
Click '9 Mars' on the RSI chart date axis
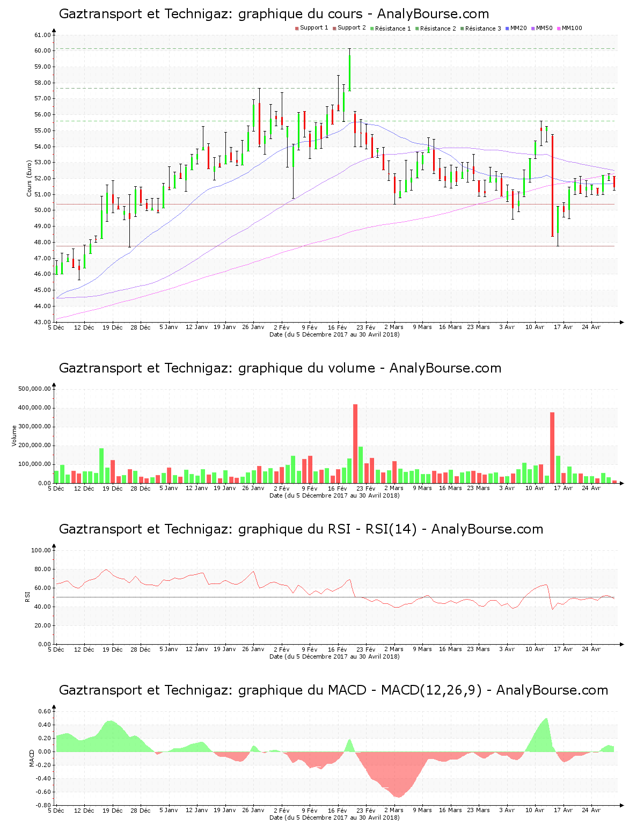coord(422,649)
